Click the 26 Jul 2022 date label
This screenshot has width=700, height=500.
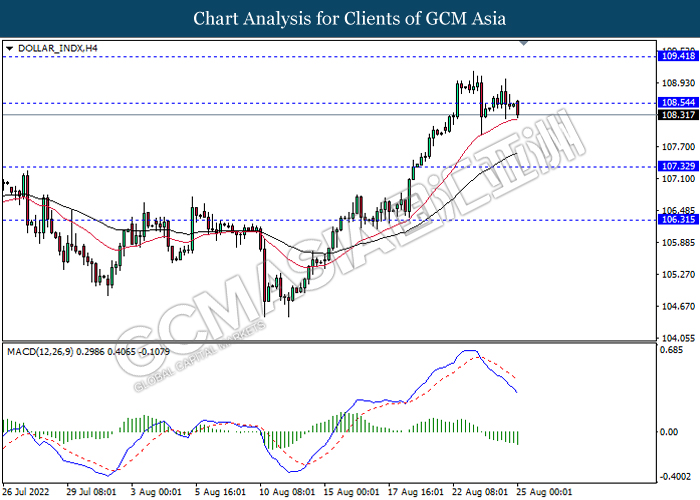tap(25, 492)
